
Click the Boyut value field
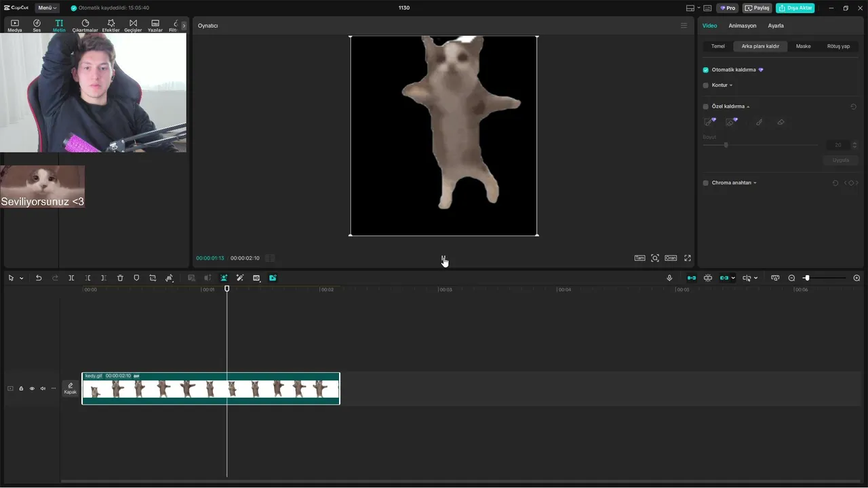(838, 145)
